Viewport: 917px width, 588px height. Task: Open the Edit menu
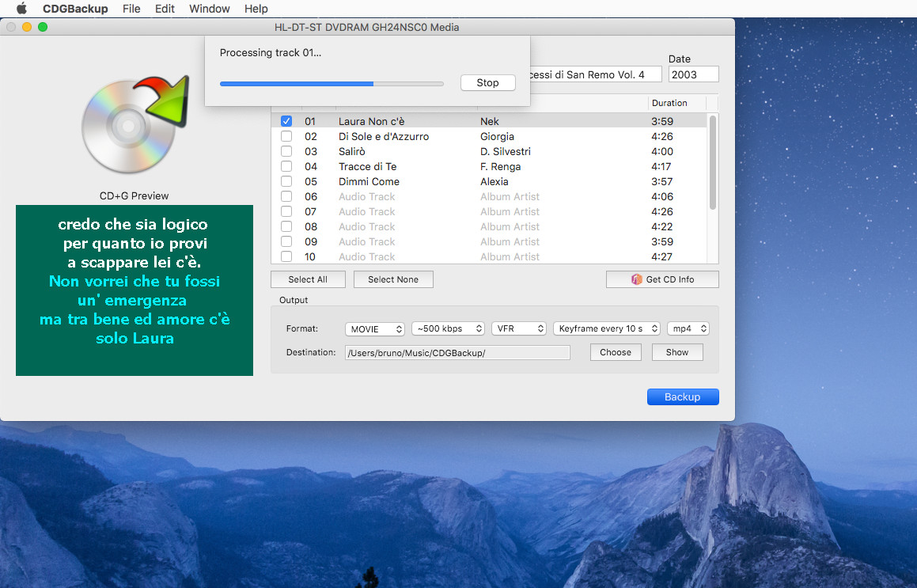pyautogui.click(x=165, y=9)
